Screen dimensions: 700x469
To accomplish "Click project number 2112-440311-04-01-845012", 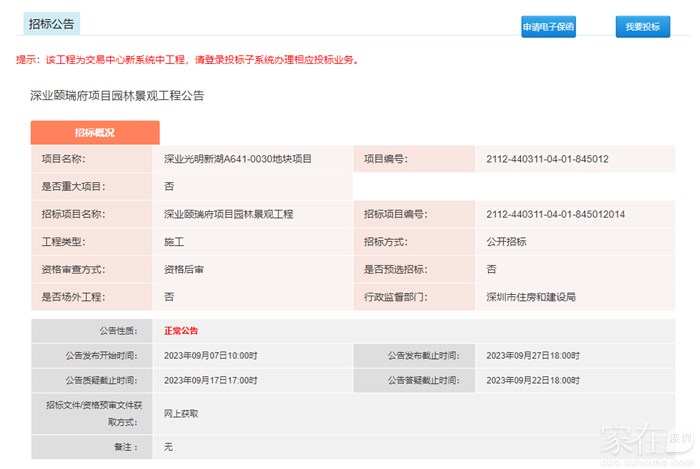I will click(547, 159).
